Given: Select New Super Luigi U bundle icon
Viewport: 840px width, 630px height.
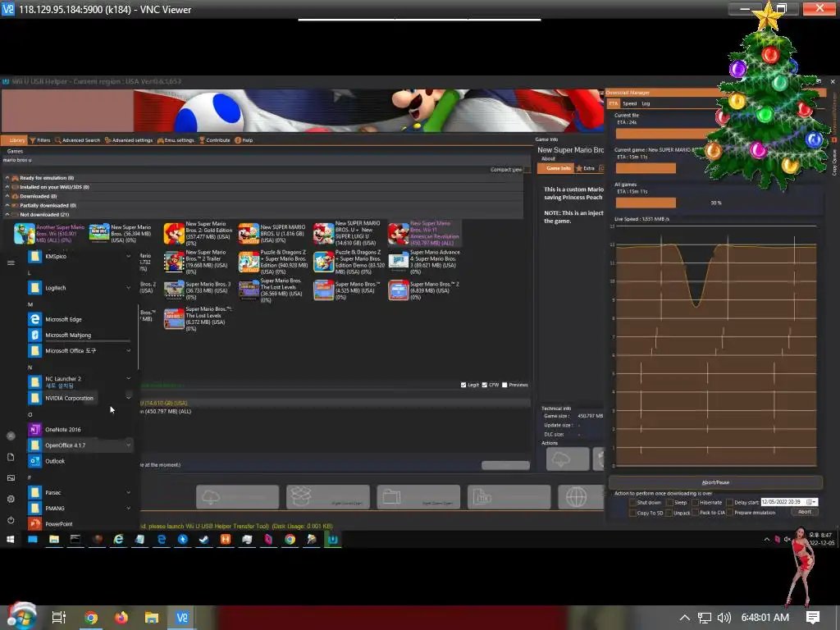Looking at the screenshot, I should (323, 234).
